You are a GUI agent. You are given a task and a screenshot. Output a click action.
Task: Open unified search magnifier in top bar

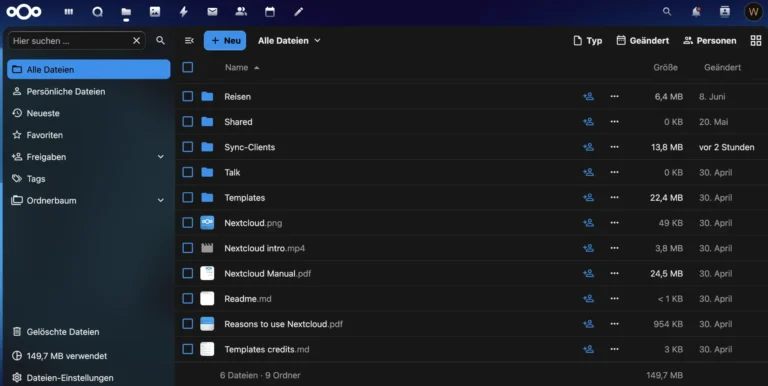(x=667, y=12)
